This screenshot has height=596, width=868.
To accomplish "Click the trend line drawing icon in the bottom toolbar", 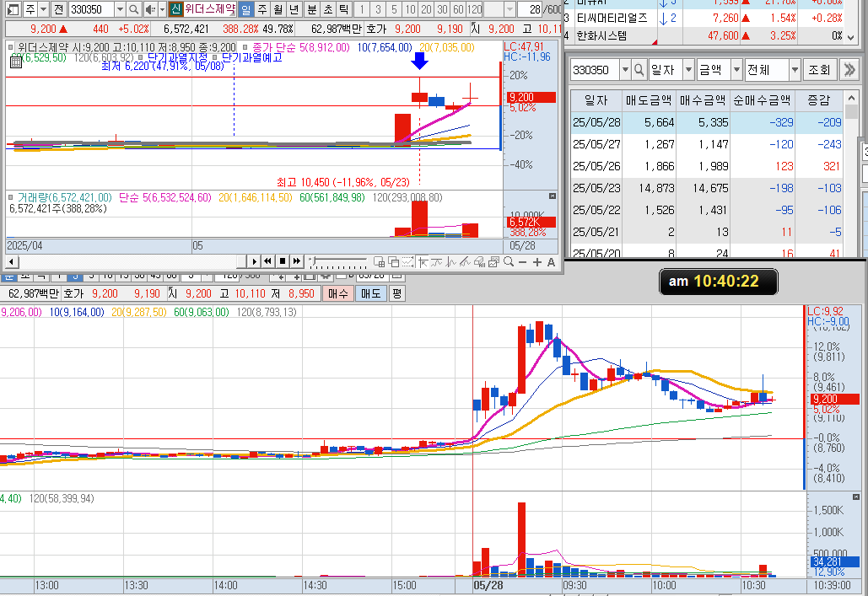I will tap(437, 262).
